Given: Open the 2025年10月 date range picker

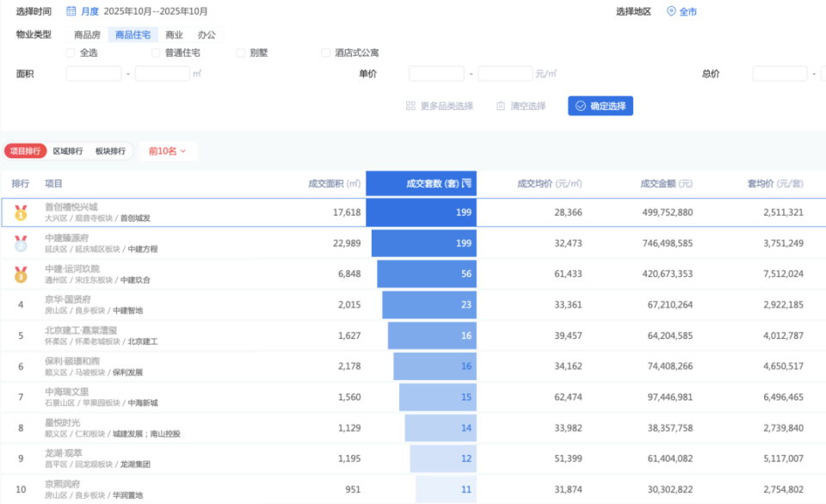Looking at the screenshot, I should point(155,12).
